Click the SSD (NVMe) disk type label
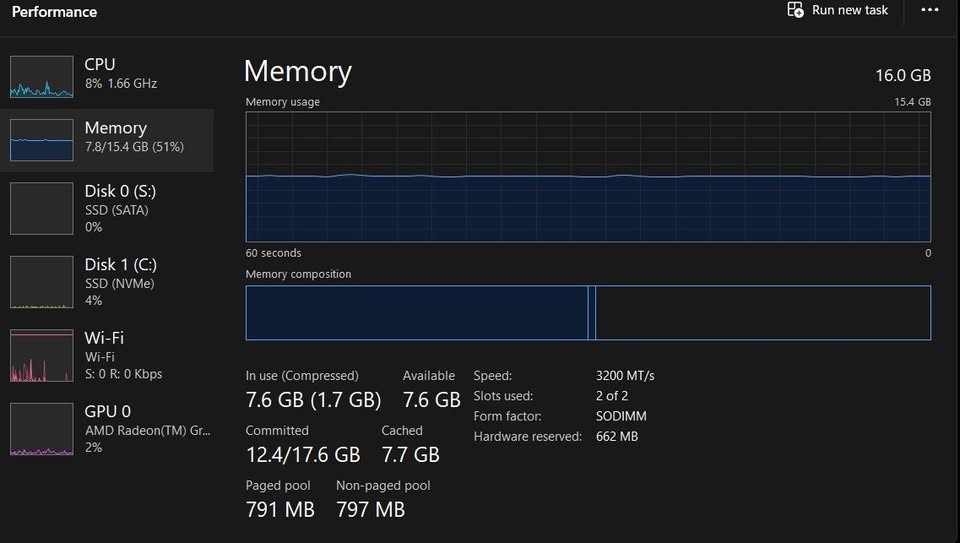 [119, 283]
